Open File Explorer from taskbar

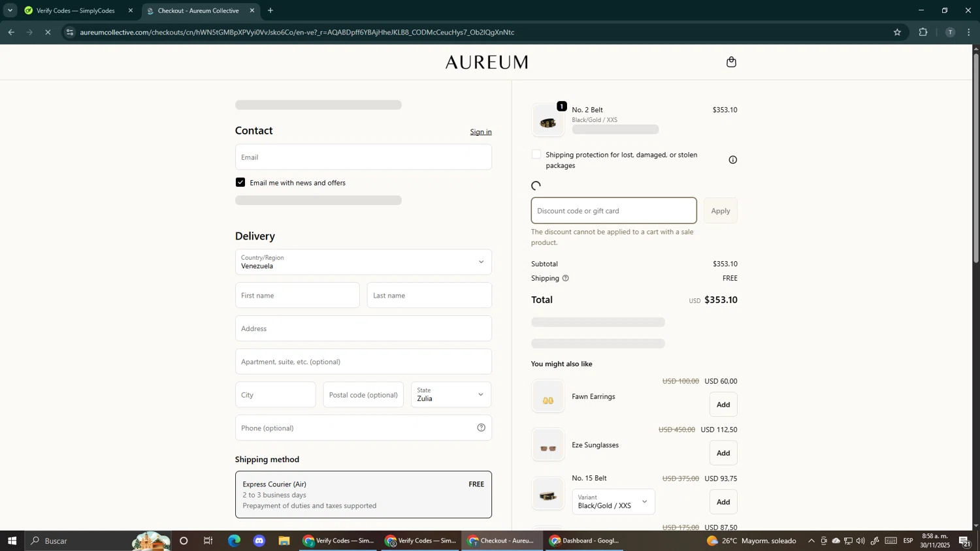click(284, 541)
